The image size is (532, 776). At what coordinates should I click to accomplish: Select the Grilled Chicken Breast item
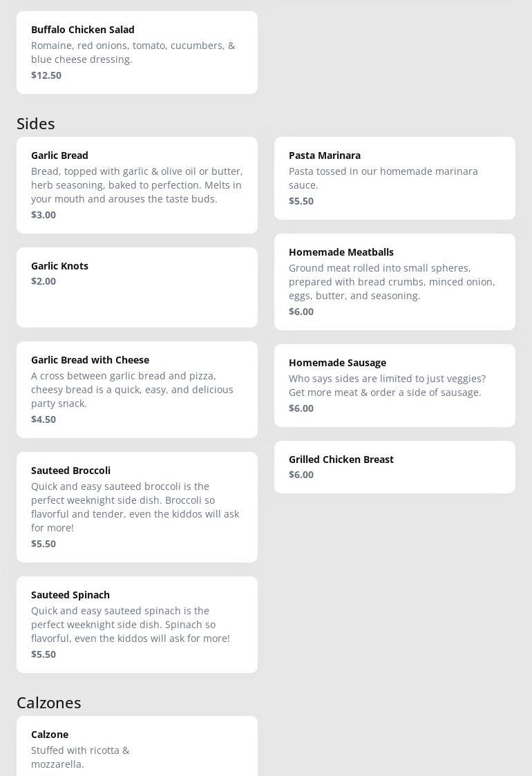tap(395, 466)
